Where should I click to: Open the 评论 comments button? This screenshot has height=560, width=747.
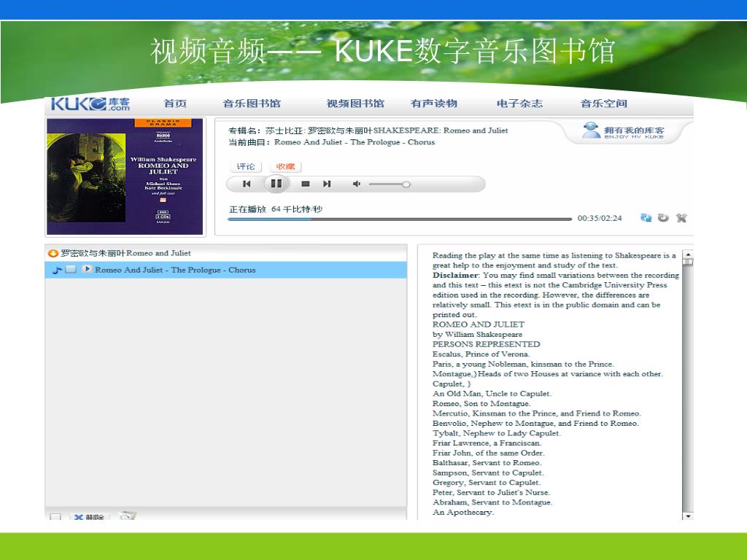(246, 166)
